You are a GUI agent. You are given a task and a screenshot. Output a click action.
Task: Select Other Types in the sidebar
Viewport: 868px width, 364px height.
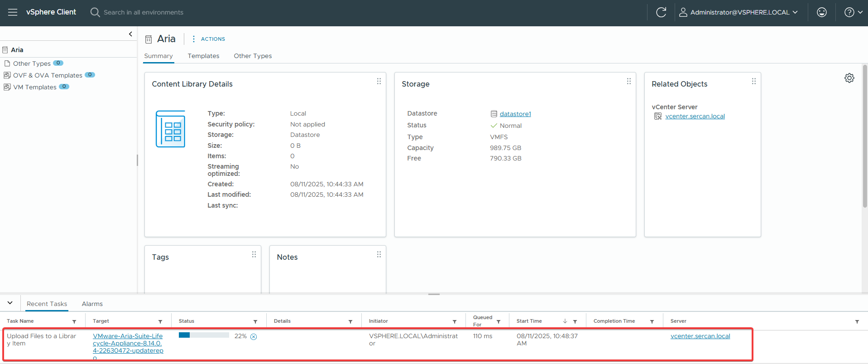point(32,63)
